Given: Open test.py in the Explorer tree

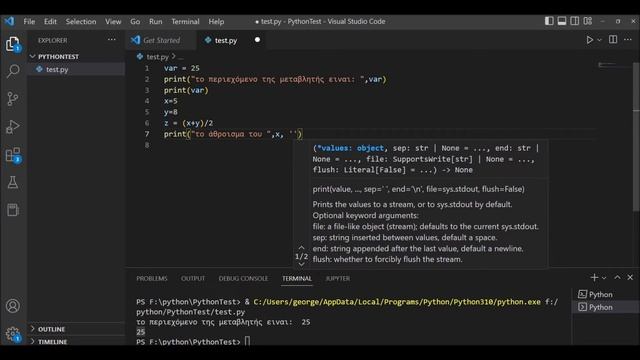Looking at the screenshot, I should [x=76, y=69].
